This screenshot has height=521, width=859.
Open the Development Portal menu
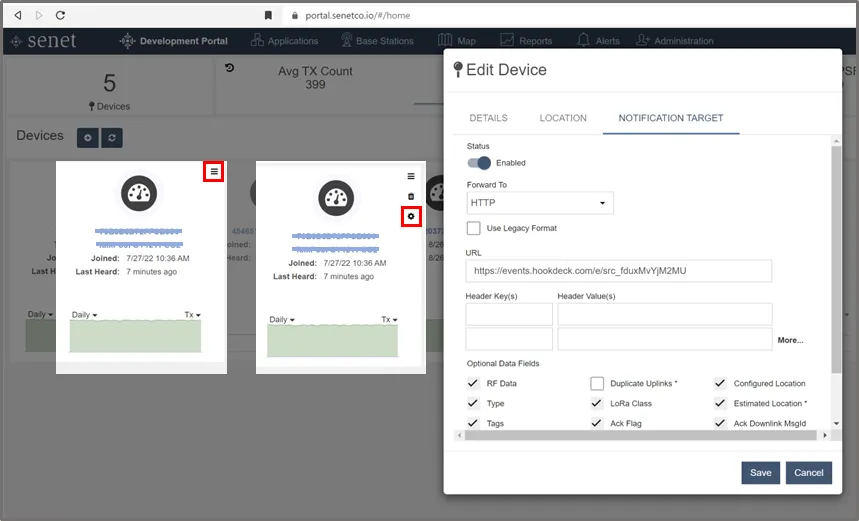[x=174, y=41]
